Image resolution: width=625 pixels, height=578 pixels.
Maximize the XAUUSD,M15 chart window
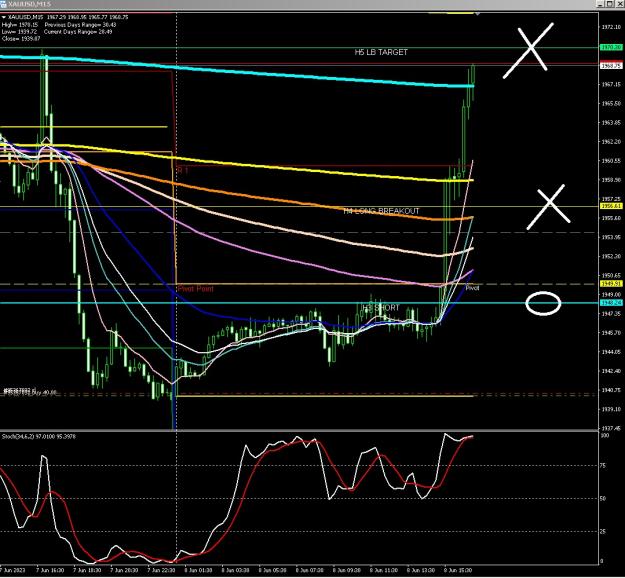tap(610, 4)
